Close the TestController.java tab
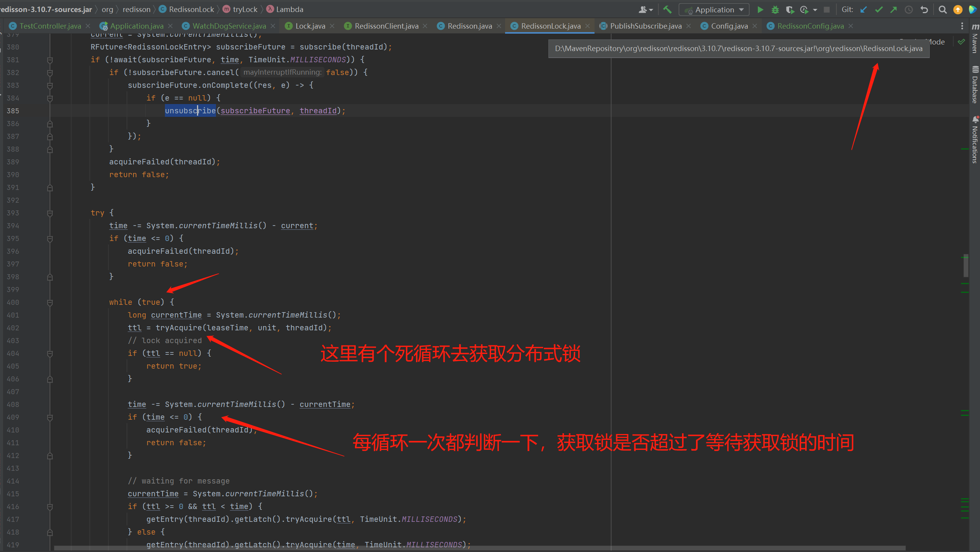The height and width of the screenshot is (552, 980). (88, 26)
